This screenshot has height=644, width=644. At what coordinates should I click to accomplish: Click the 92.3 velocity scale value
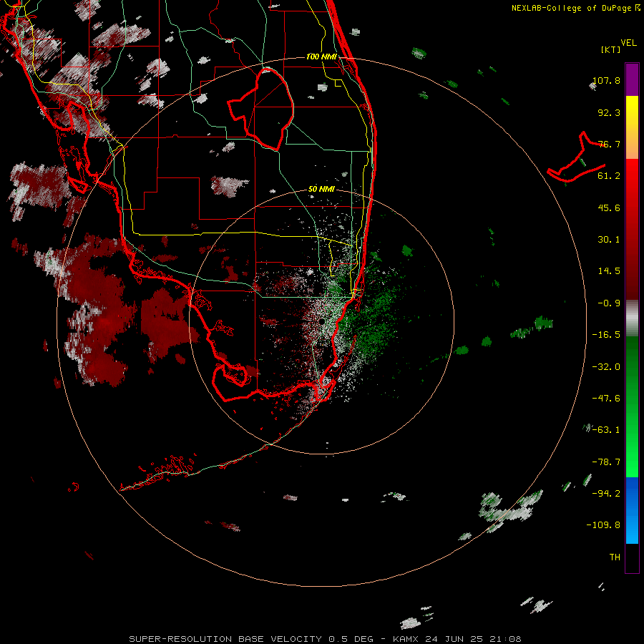[x=609, y=112]
